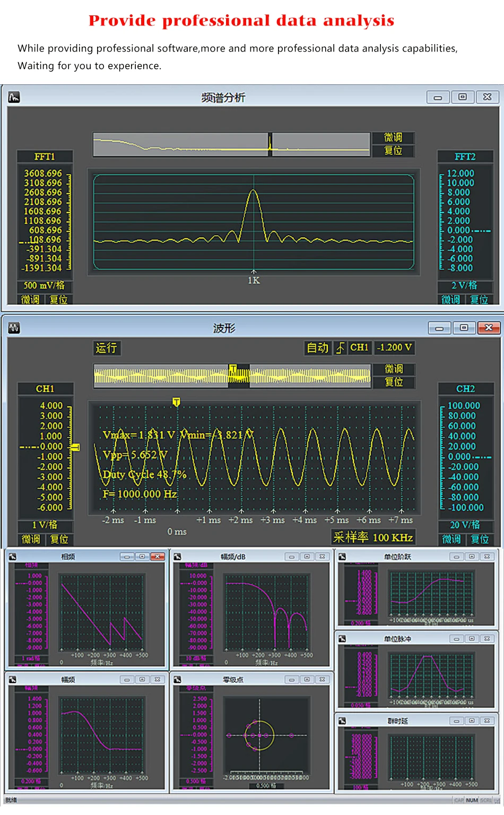The width and height of the screenshot is (504, 815).
Task: Click the 1 rad/格 scale in the 相频 window
Action: point(31,658)
